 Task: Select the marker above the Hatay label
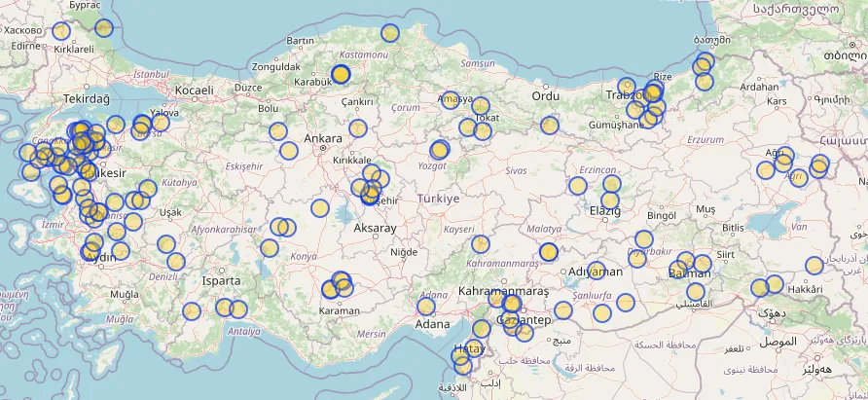click(x=482, y=329)
